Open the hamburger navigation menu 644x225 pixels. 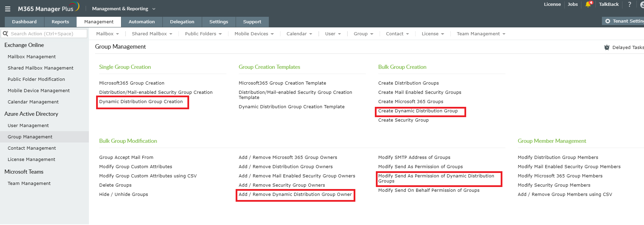8,9
